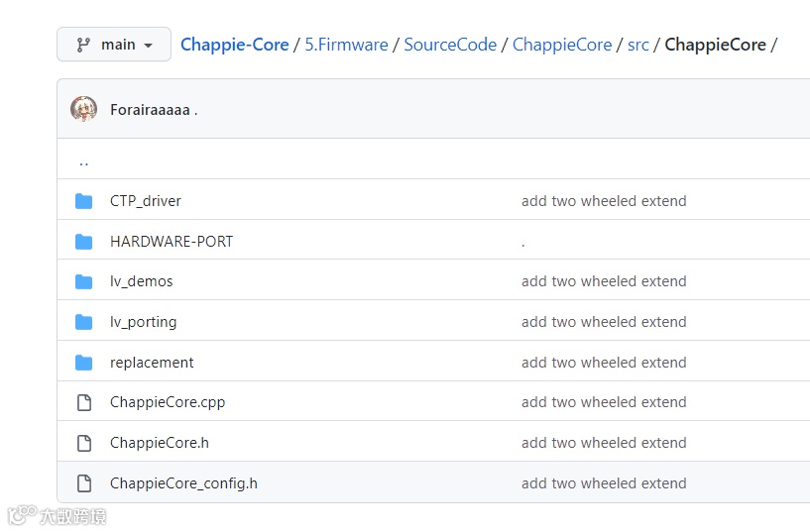
Task: Click the ChappieCore.cpp file icon
Action: [84, 402]
